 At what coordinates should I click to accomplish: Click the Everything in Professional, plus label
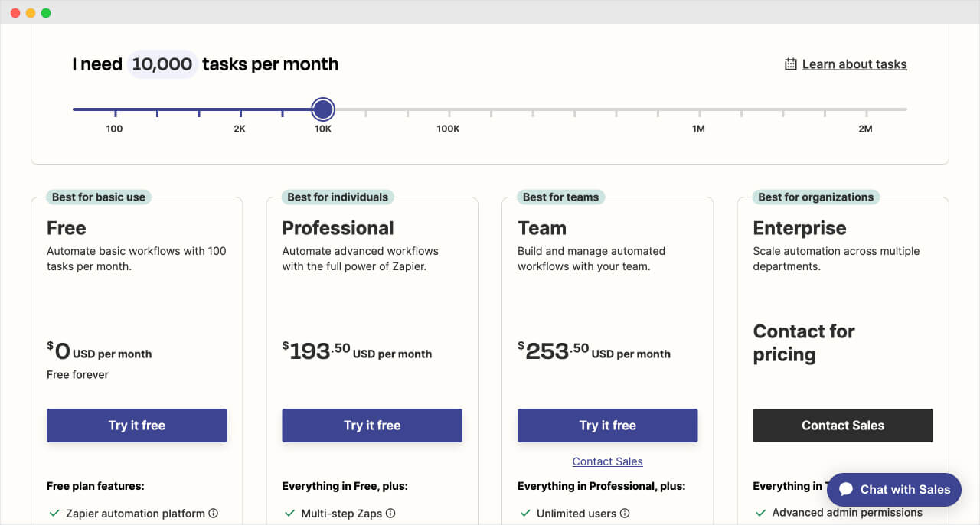coord(602,486)
